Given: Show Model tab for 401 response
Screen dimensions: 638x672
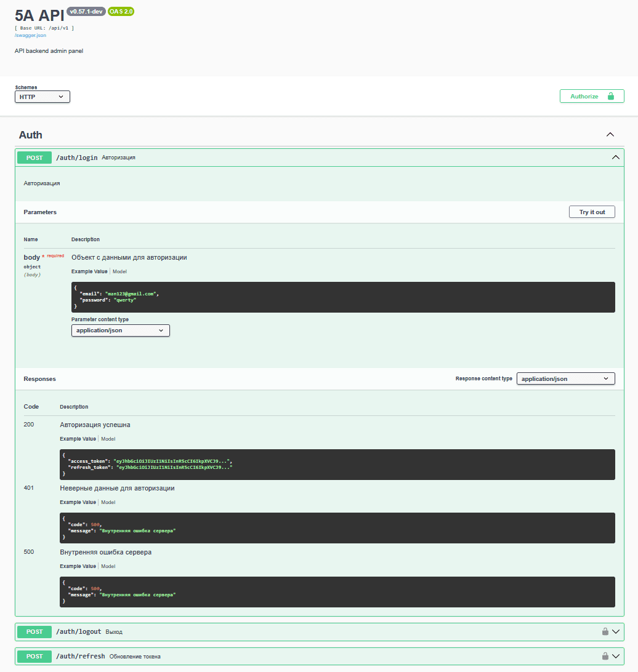Looking at the screenshot, I should (x=108, y=502).
